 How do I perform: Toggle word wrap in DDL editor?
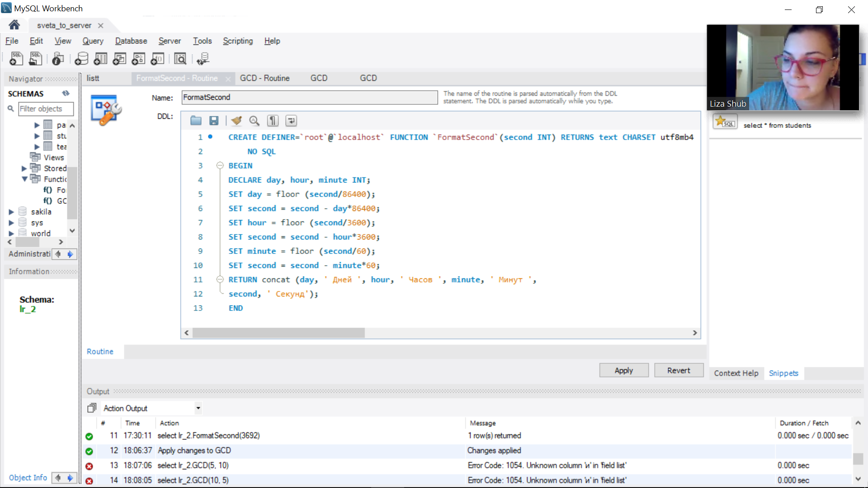coord(291,121)
